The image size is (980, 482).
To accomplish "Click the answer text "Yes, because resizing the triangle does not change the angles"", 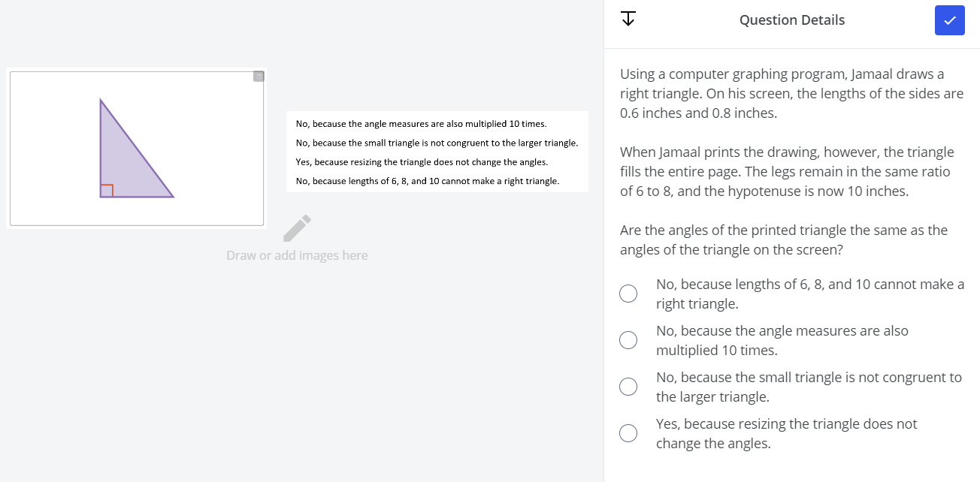I will click(x=786, y=433).
